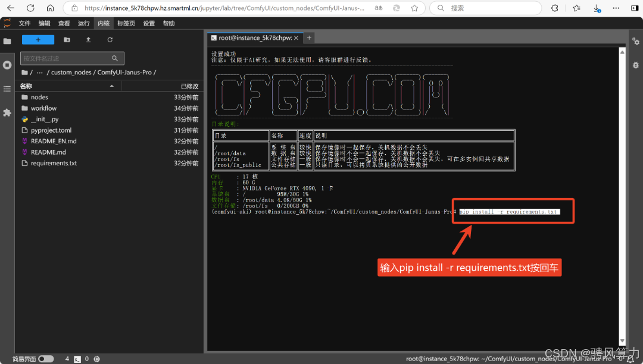Viewport: 643px width, 364px height.
Task: Open the 内核 menu
Action: point(104,23)
